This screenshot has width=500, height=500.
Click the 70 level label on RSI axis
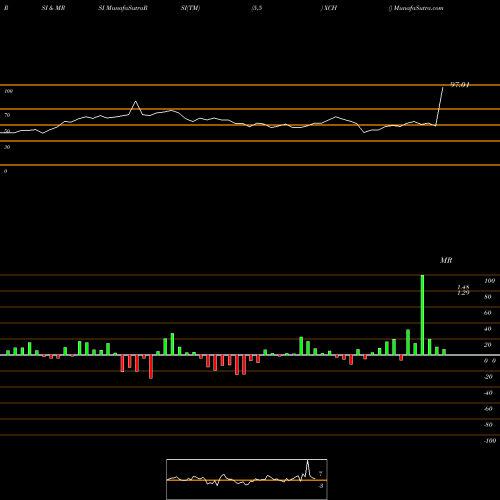[x=7, y=115]
